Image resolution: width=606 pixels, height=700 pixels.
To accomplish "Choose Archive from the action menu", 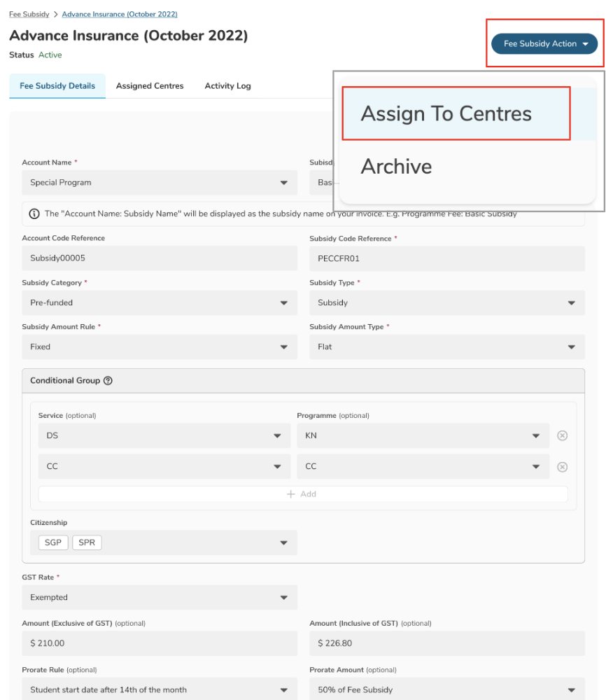I will [397, 167].
